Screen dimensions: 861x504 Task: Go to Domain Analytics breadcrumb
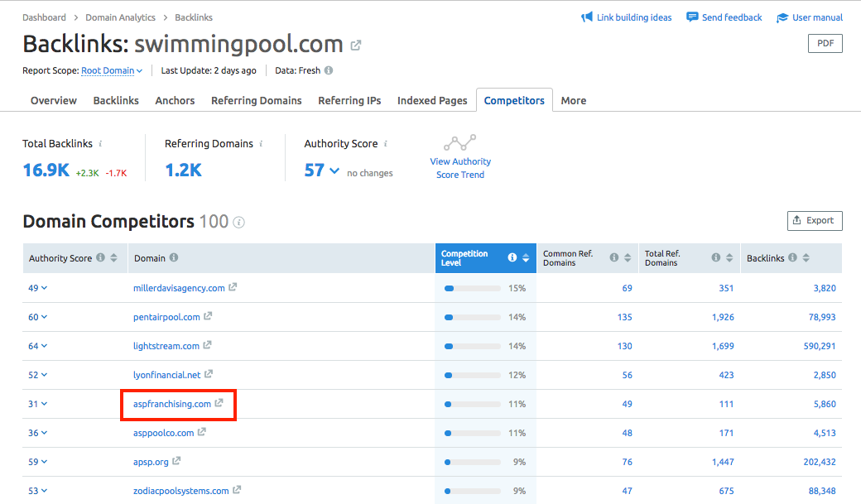(x=120, y=17)
